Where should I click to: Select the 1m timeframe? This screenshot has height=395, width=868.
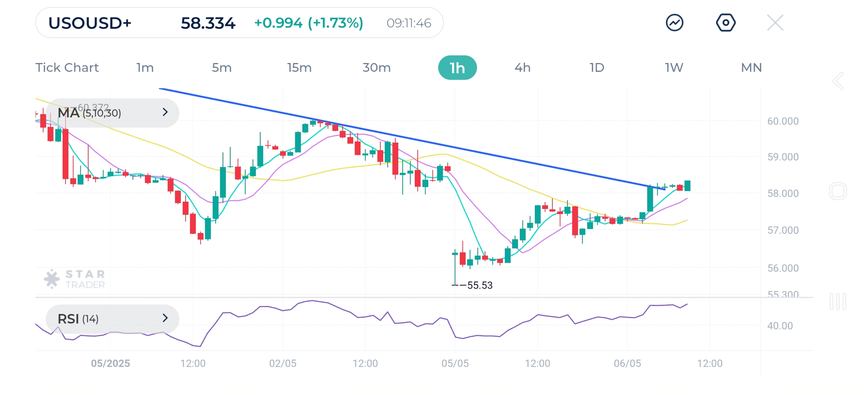(x=145, y=68)
